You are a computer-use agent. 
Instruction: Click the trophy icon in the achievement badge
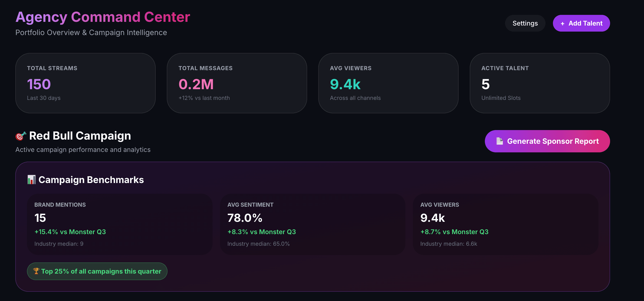tap(36, 271)
